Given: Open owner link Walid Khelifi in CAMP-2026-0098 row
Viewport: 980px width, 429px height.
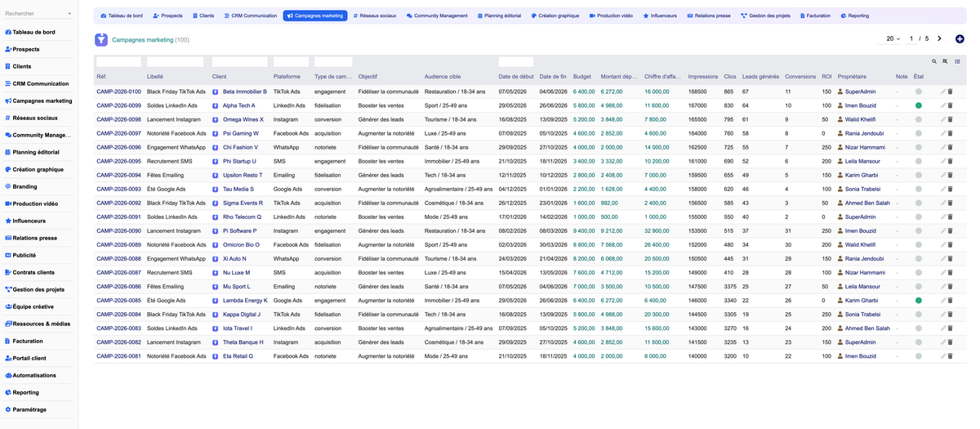Looking at the screenshot, I should (860, 119).
